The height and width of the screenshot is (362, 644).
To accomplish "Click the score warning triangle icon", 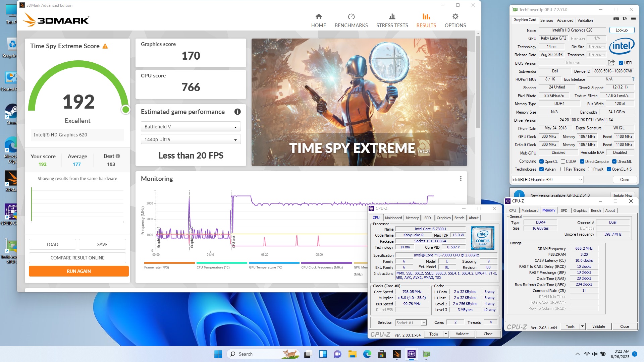I will pyautogui.click(x=105, y=46).
